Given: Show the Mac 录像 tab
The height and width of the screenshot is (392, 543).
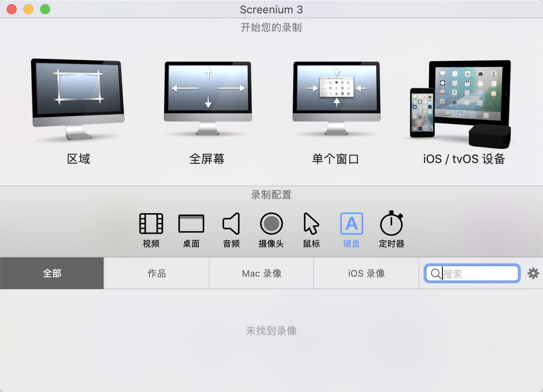Looking at the screenshot, I should pyautogui.click(x=261, y=273).
